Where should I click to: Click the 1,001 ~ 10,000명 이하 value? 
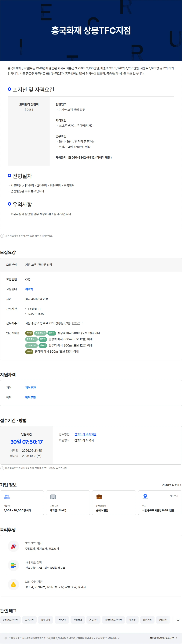click(17, 510)
